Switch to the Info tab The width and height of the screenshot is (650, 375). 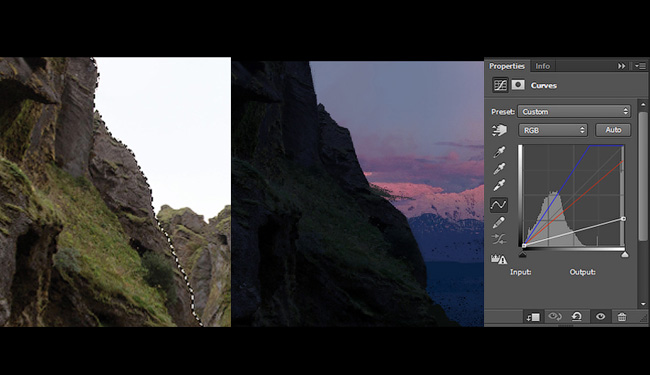542,66
